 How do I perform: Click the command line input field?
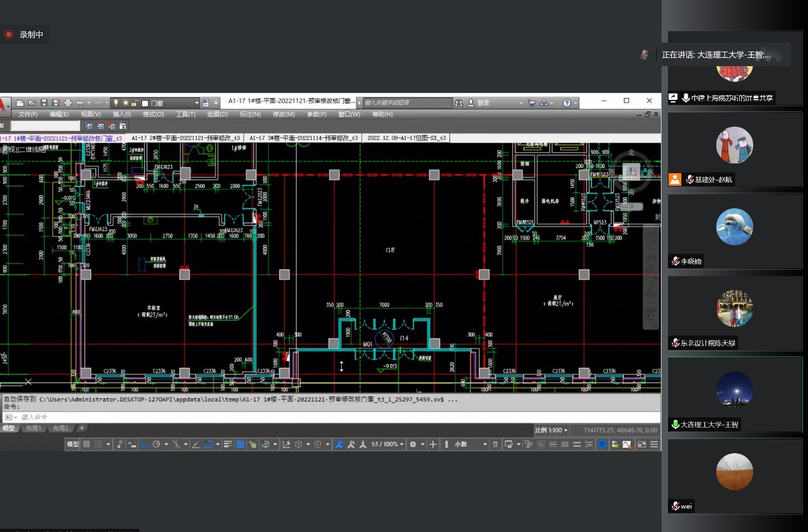click(x=318, y=417)
